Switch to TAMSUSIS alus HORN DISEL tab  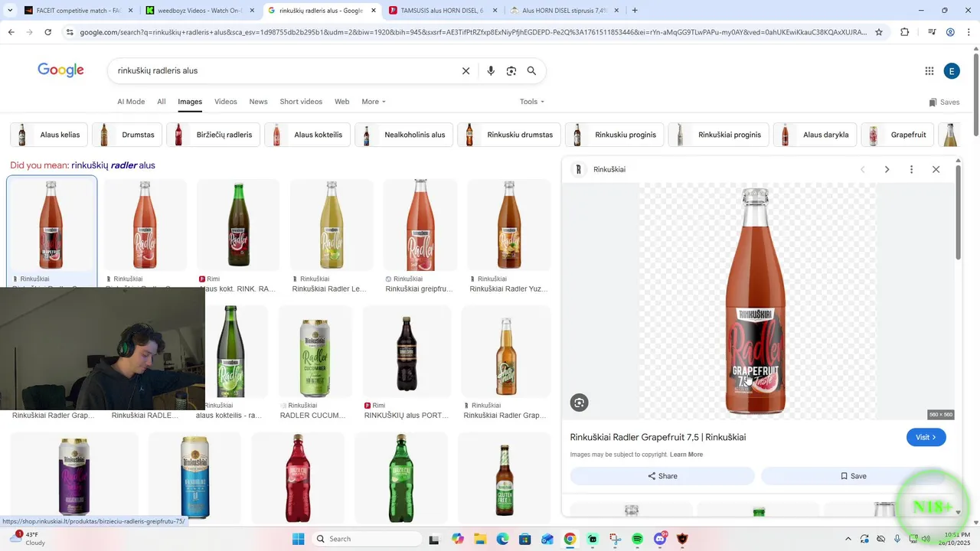443,11
